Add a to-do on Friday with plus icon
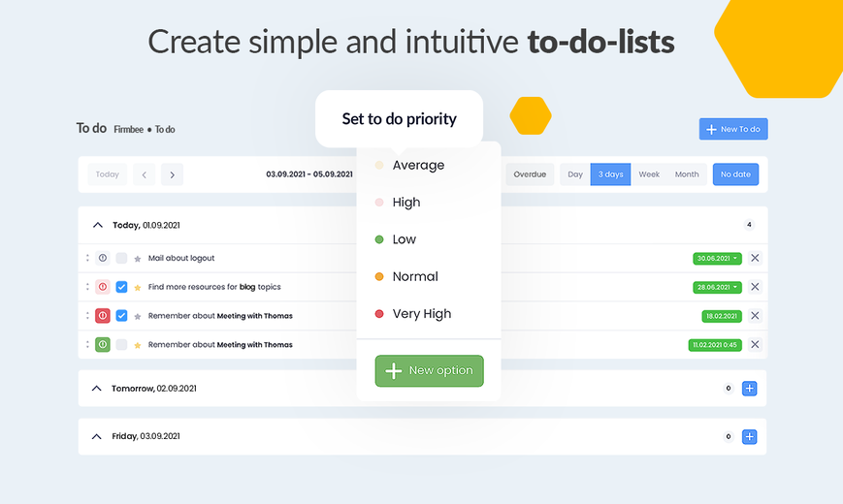This screenshot has height=504, width=843. (x=750, y=437)
